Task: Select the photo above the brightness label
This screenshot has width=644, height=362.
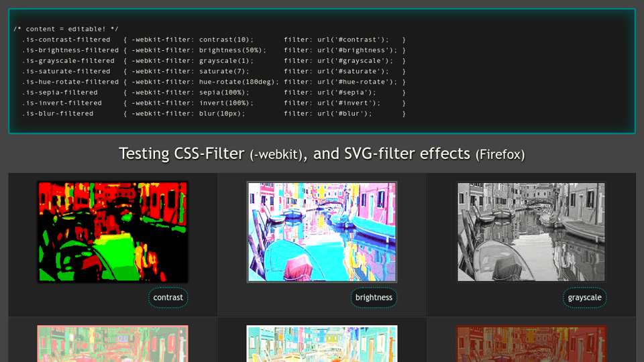Action: 322,231
